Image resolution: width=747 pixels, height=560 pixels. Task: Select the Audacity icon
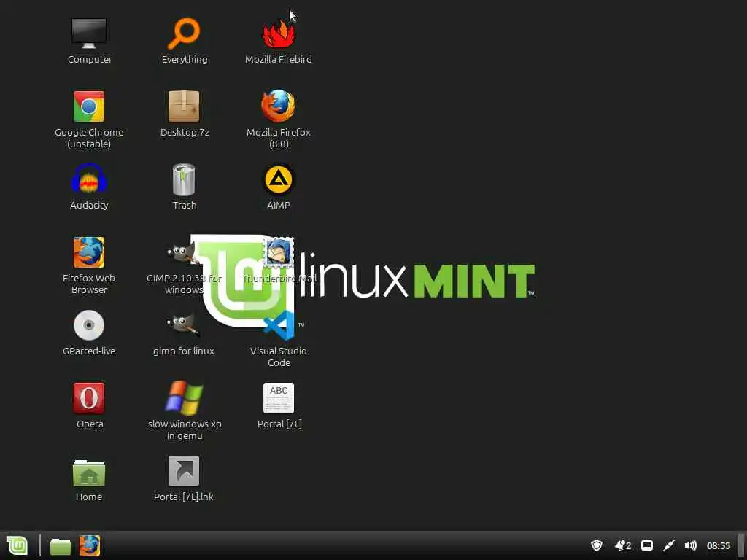pyautogui.click(x=89, y=179)
